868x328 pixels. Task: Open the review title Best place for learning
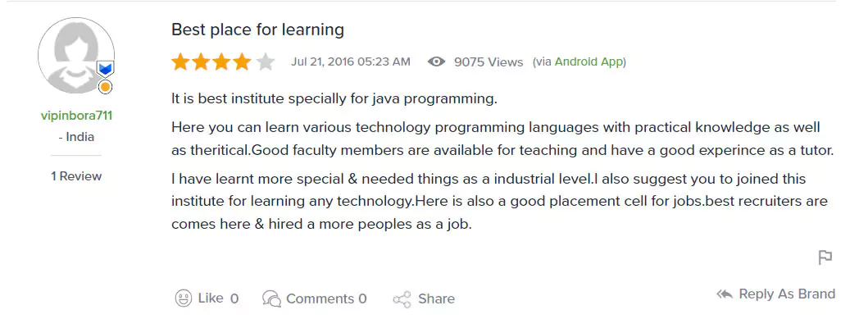(257, 30)
